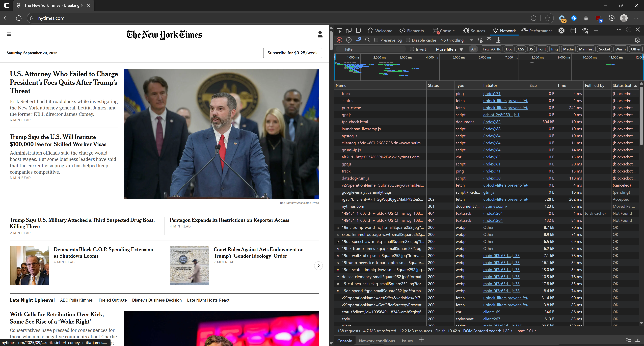Click the inspect element picker icon
This screenshot has height=346, width=644.
(x=339, y=31)
